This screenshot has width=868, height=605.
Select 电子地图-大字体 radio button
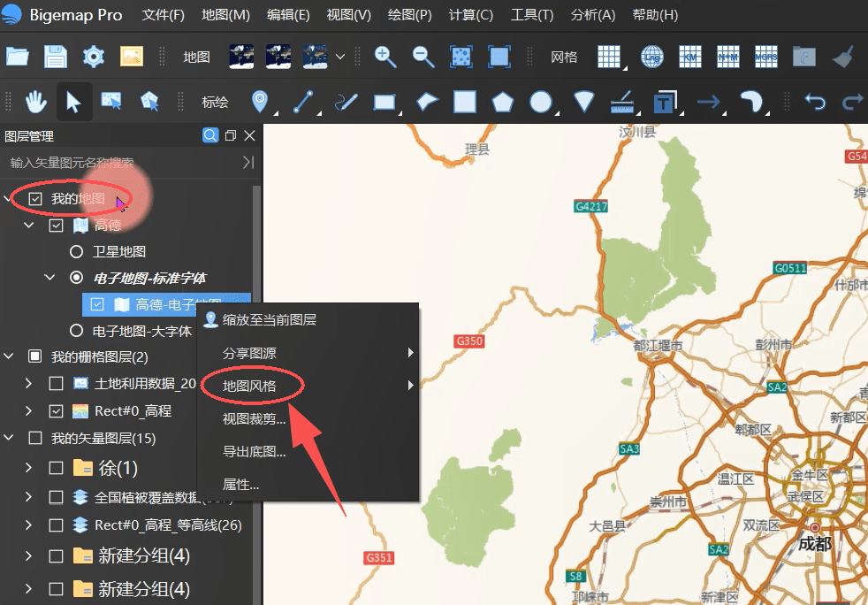coord(77,331)
